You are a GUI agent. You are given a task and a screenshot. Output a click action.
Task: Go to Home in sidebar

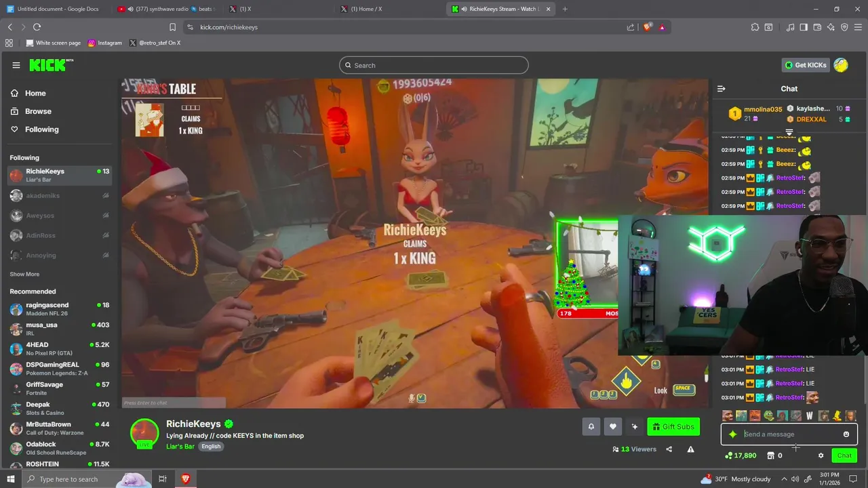coord(35,94)
